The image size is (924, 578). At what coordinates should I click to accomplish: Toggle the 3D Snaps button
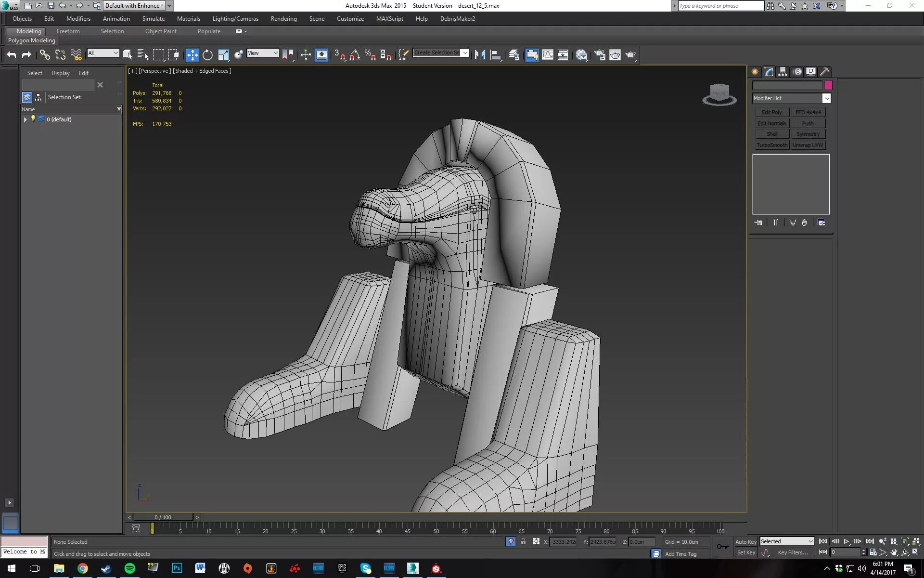click(x=339, y=55)
